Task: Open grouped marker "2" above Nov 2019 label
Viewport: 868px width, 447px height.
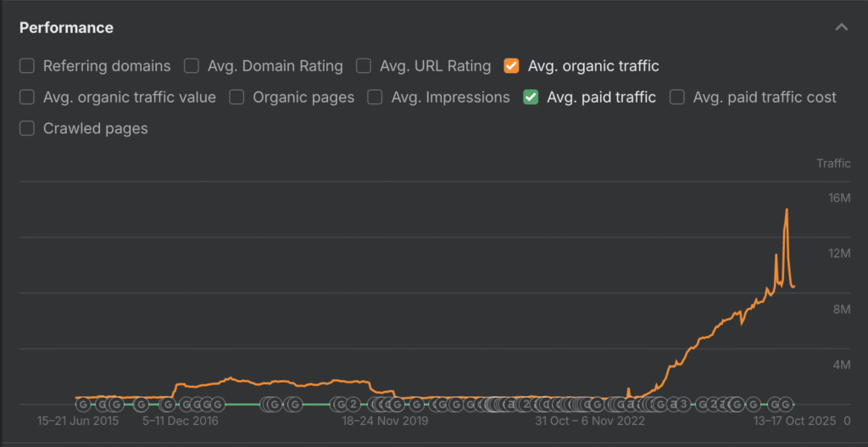Action: point(353,405)
